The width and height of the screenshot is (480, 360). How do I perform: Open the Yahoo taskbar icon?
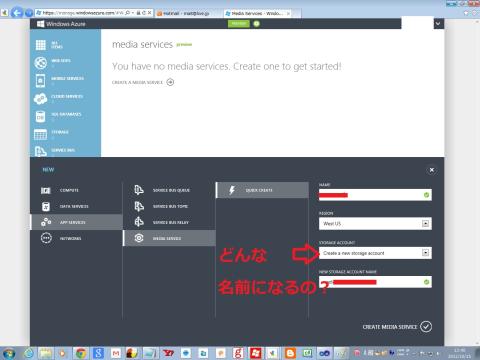pos(168,354)
